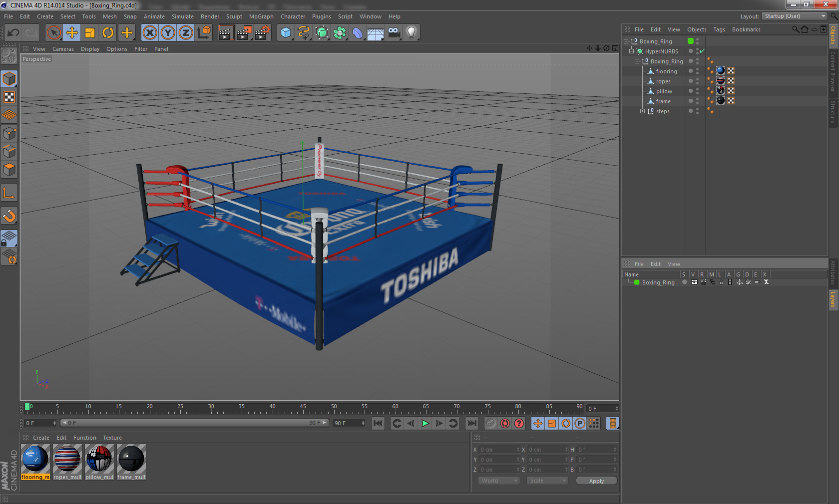Click Record Active Objects keyframe button
The height and width of the screenshot is (504, 839).
(491, 423)
